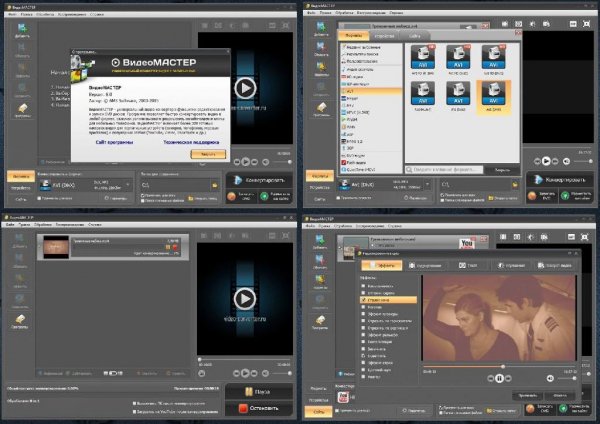Click the folder browse icon in the top-left window

click(215, 185)
